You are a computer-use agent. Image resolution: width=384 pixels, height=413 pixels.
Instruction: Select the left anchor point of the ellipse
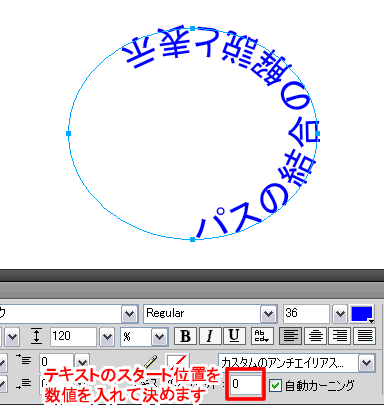[69, 133]
